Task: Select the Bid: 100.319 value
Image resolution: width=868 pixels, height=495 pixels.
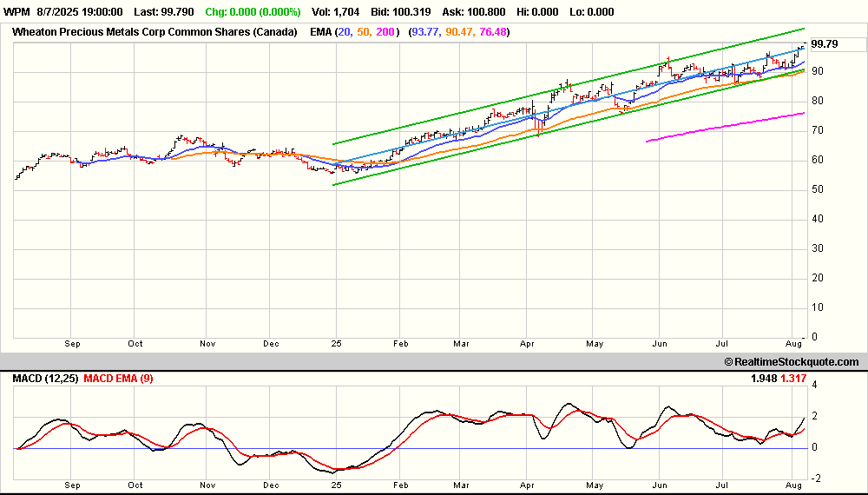Action: click(x=401, y=11)
